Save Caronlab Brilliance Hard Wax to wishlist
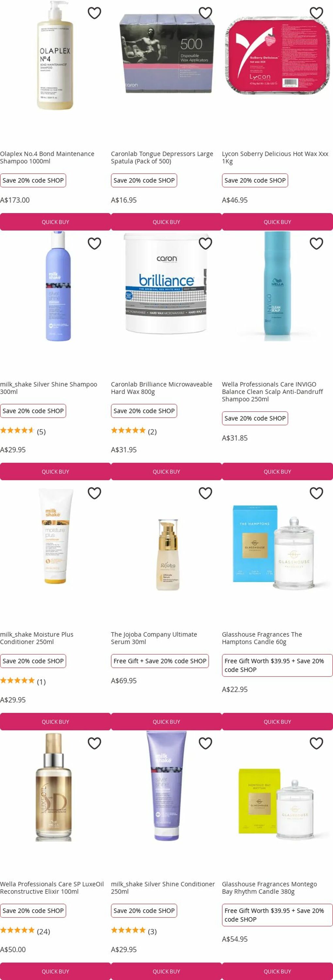The width and height of the screenshot is (333, 980). click(205, 243)
